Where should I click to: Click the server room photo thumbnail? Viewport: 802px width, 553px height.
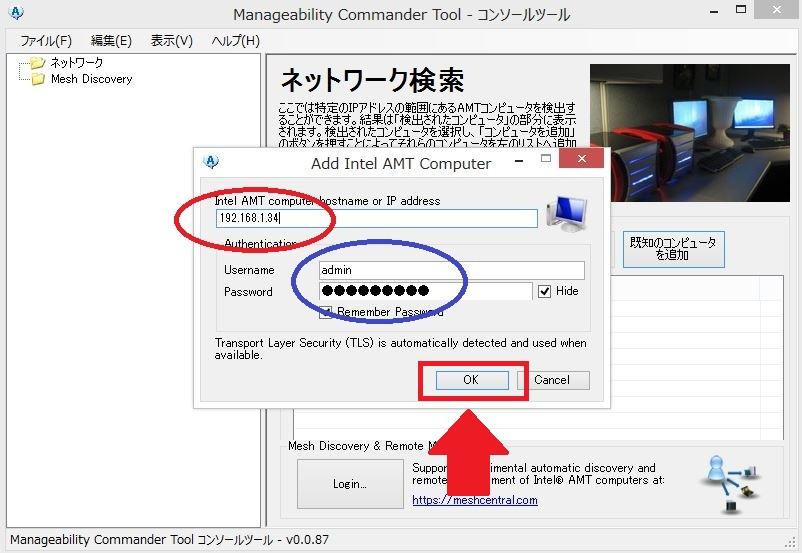(x=689, y=132)
